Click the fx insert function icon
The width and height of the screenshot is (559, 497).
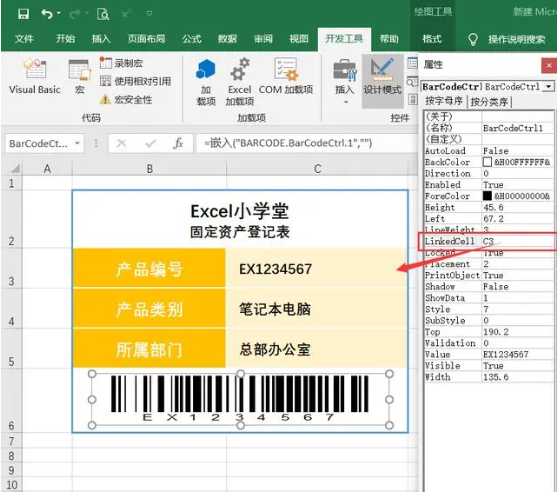[x=178, y=143]
